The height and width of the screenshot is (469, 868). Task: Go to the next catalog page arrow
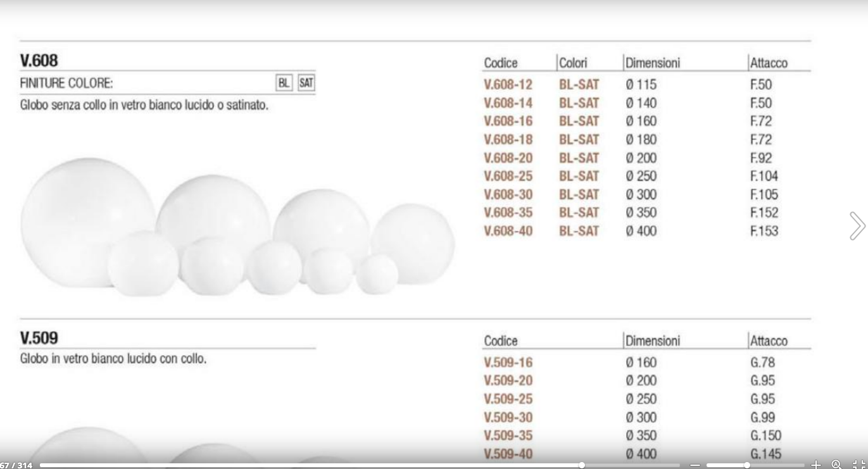point(857,226)
